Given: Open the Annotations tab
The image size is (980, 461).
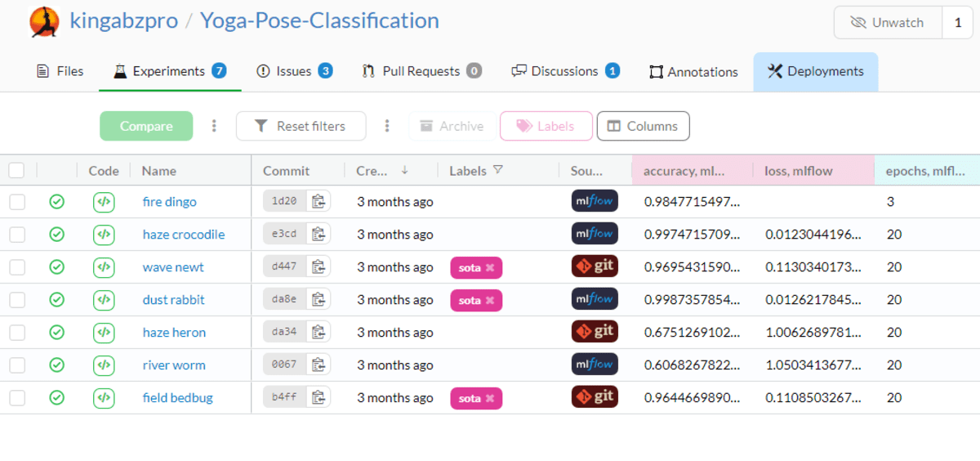Looking at the screenshot, I should [693, 72].
